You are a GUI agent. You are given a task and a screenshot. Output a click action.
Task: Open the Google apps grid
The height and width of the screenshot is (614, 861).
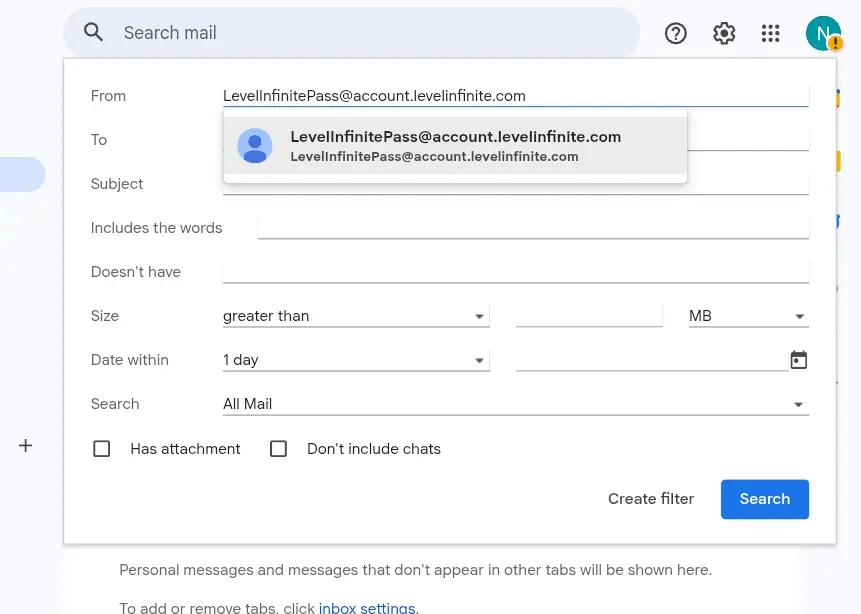point(770,34)
